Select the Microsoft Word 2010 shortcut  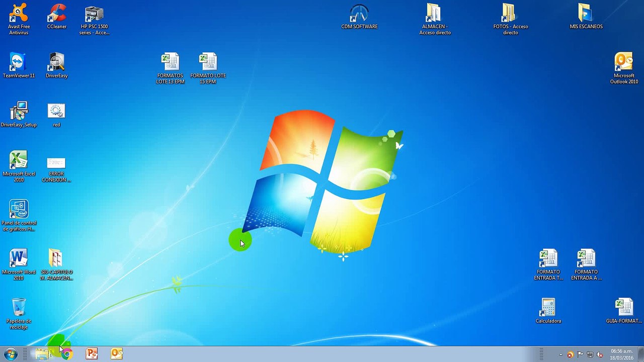pos(19,264)
